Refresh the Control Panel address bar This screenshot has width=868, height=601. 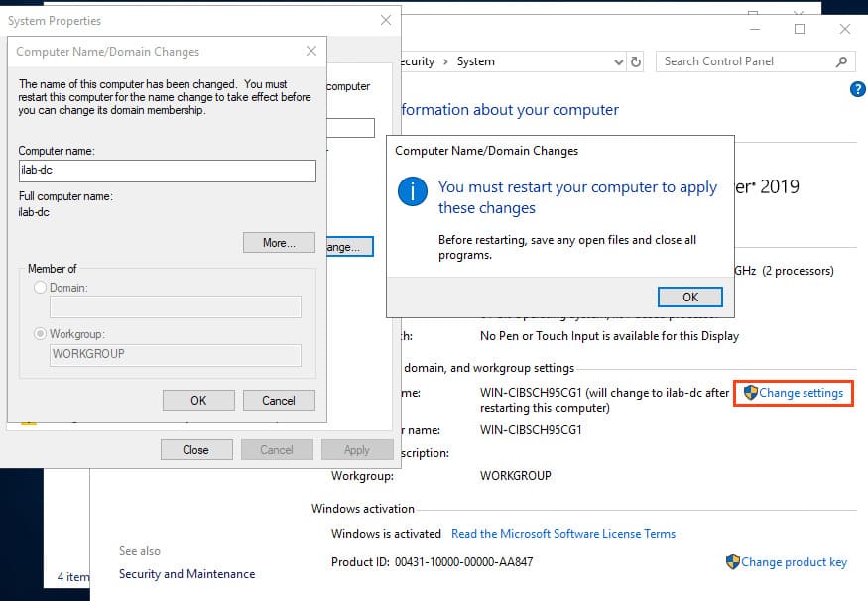point(635,61)
